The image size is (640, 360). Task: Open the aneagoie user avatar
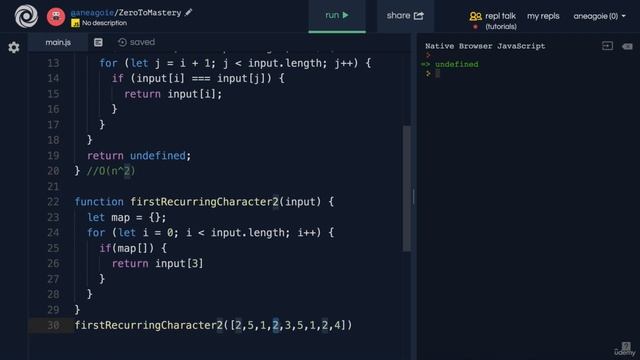click(56, 17)
